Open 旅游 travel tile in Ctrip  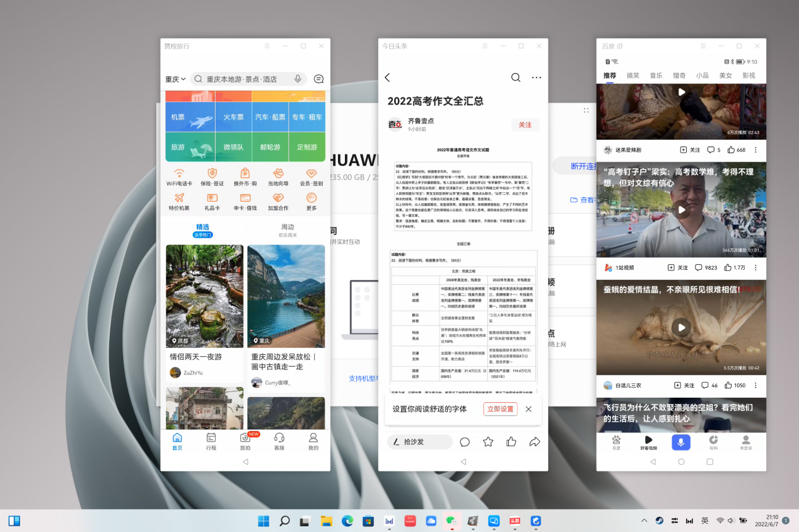(x=190, y=147)
